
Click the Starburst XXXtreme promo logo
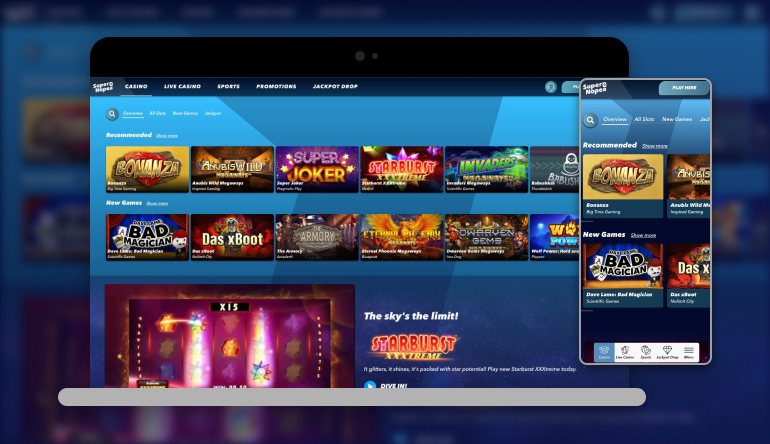click(x=413, y=347)
